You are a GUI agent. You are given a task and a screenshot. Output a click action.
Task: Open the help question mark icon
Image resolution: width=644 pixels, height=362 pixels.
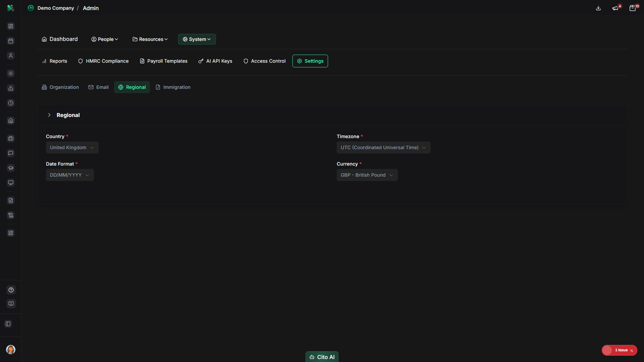coord(11,290)
